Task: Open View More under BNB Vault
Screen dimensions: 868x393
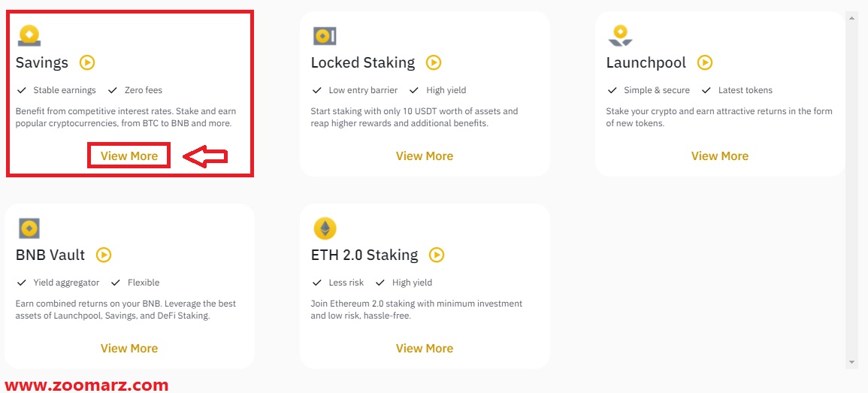Action: point(129,348)
